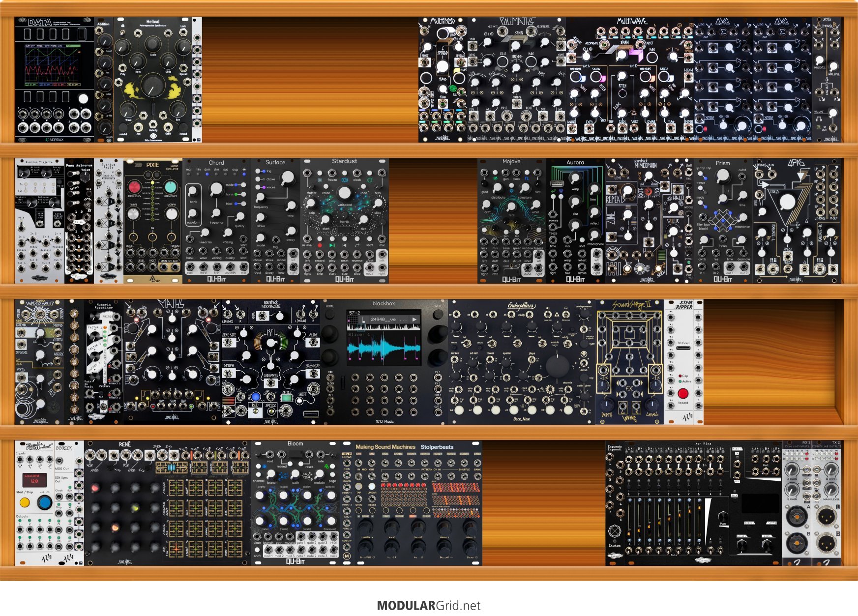This screenshot has width=858, height=616.
Task: Hit the red record icon on Stardust
Action: tap(320, 245)
